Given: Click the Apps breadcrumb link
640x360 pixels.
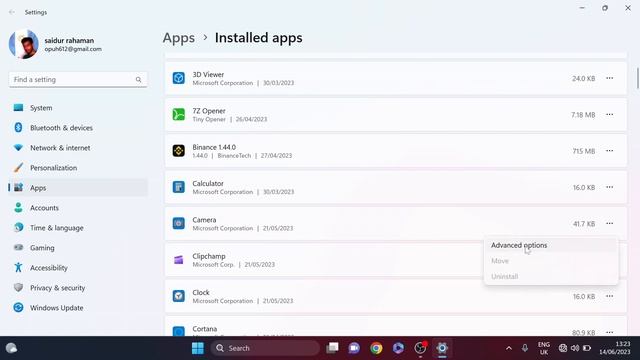Looking at the screenshot, I should click(x=179, y=38).
